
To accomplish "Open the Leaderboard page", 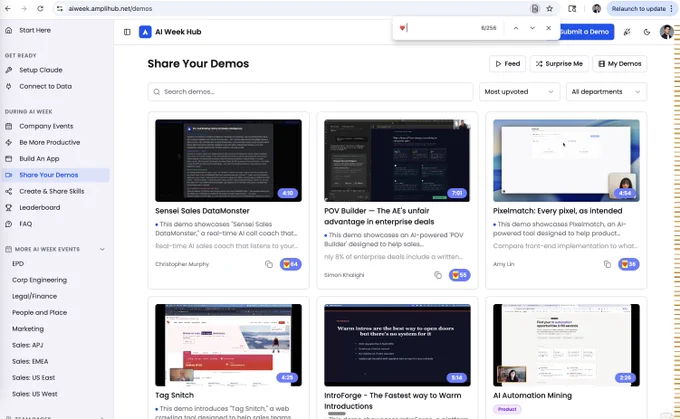I will (x=39, y=208).
